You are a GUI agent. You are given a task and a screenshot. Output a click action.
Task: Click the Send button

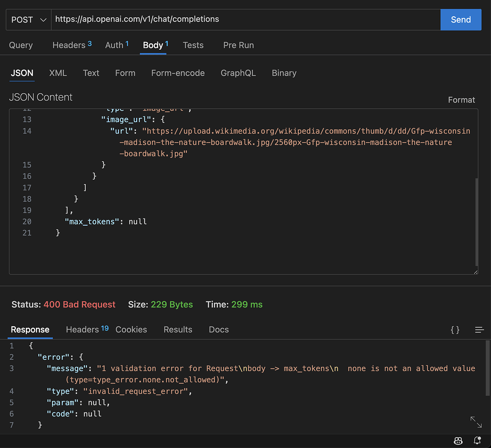pos(460,20)
